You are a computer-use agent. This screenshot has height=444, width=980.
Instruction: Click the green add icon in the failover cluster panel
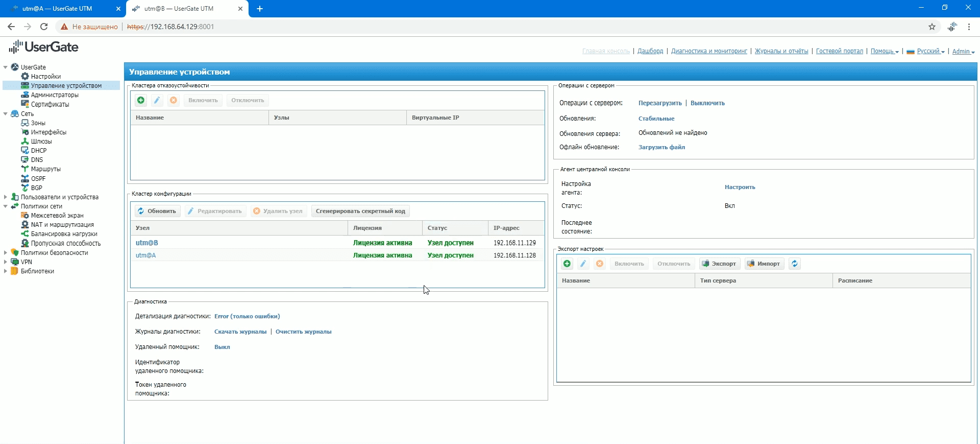click(x=141, y=100)
